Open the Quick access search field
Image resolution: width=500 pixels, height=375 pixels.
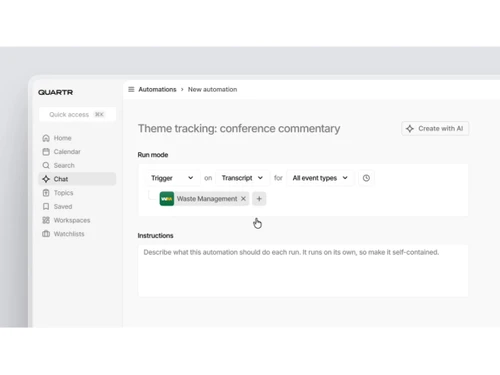(x=77, y=114)
